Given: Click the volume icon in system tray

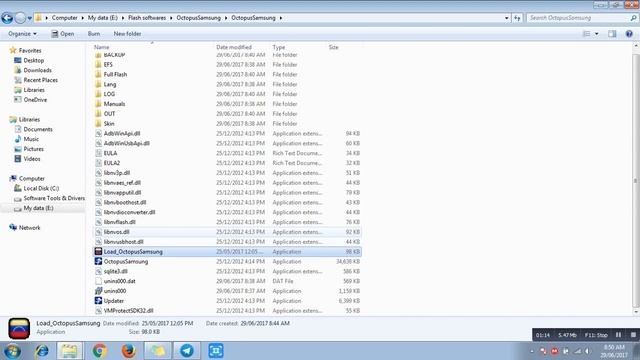Looking at the screenshot, I should pos(587,351).
